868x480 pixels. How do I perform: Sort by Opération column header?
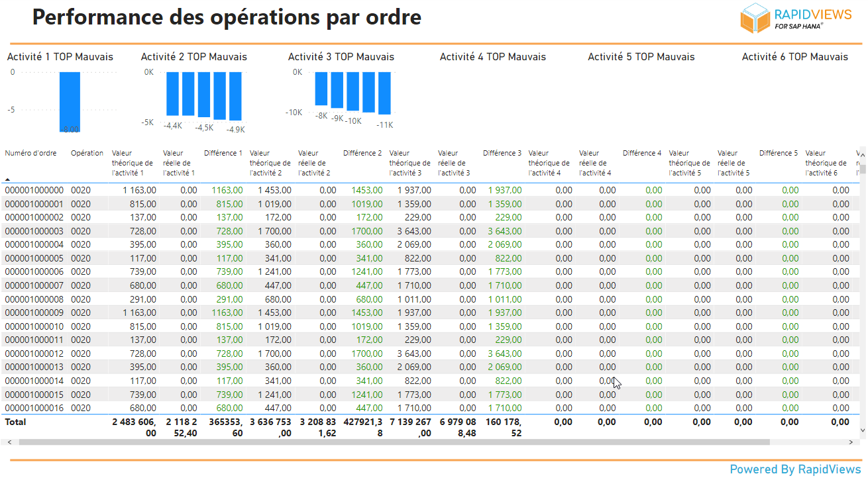tap(87, 153)
